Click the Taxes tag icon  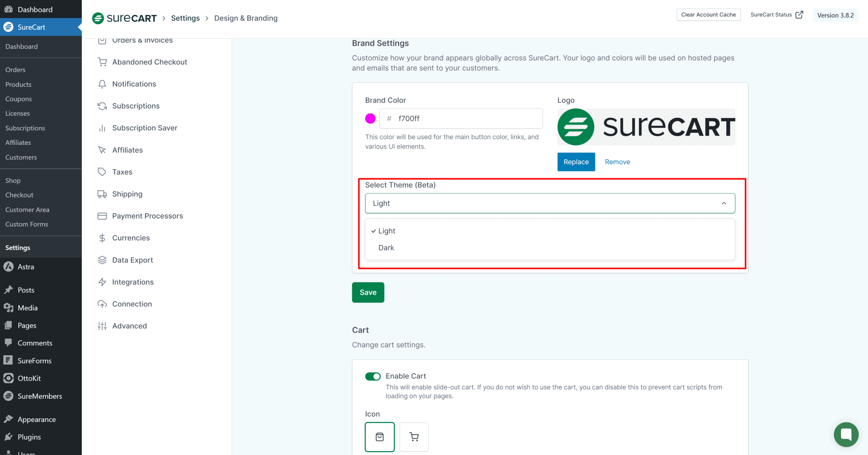(102, 172)
